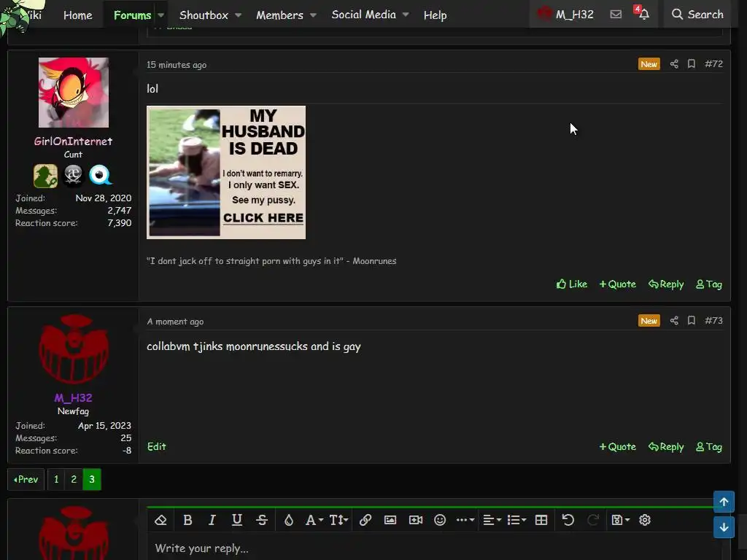The height and width of the screenshot is (560, 747).
Task: Expand the Shoutbox dropdown arrow
Action: (x=239, y=15)
